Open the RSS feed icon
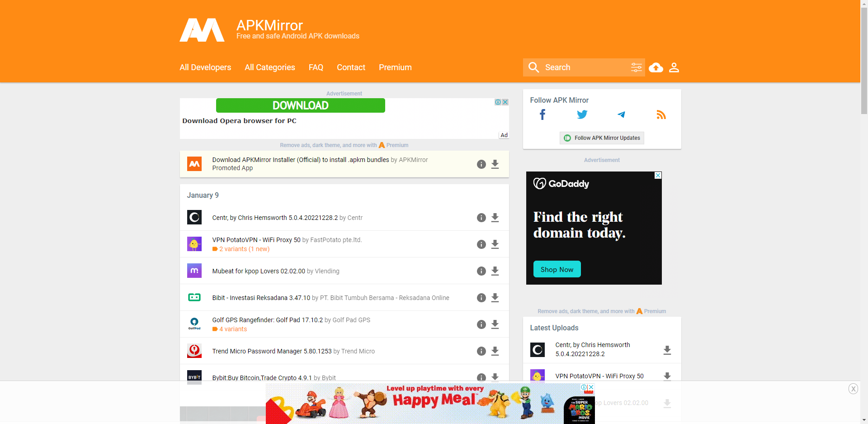868x424 pixels. 661,115
